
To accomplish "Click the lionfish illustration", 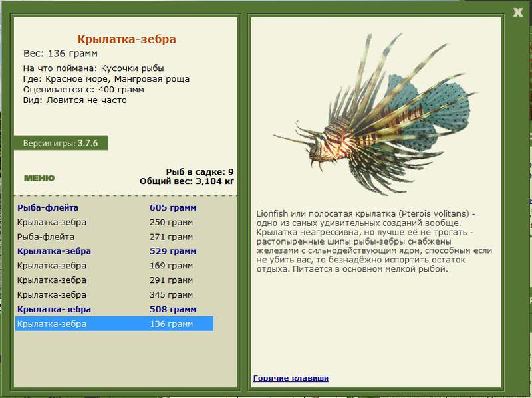I will coord(375,114).
